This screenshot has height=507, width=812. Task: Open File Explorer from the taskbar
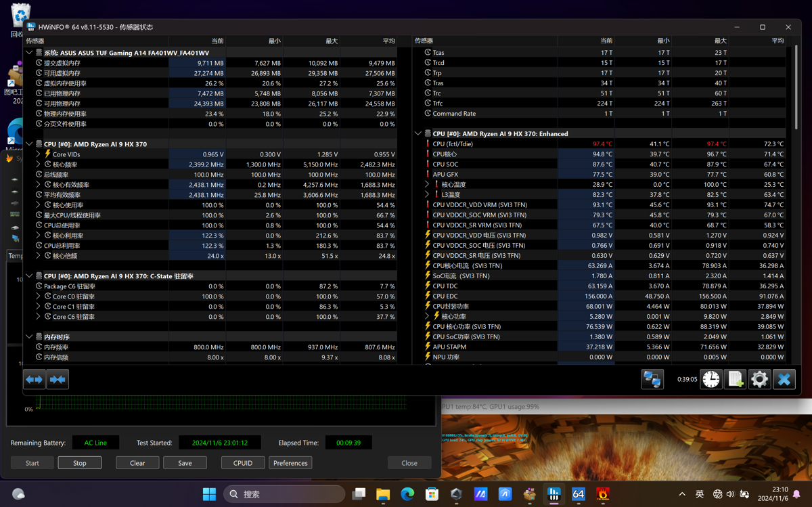pos(383,494)
